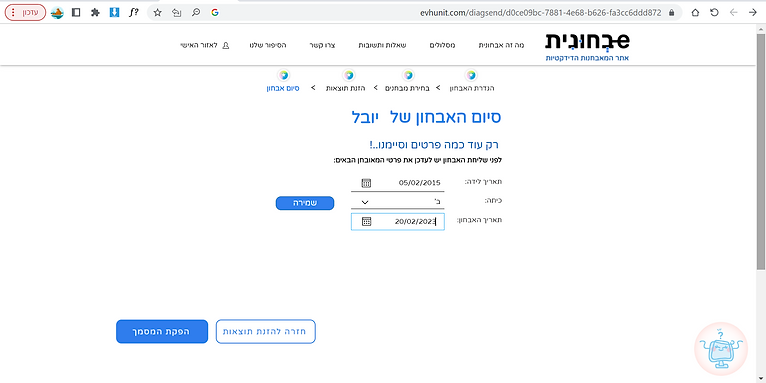766x383 pixels.
Task: Open מה זה אבחונית menu item
Action: [x=501, y=45]
